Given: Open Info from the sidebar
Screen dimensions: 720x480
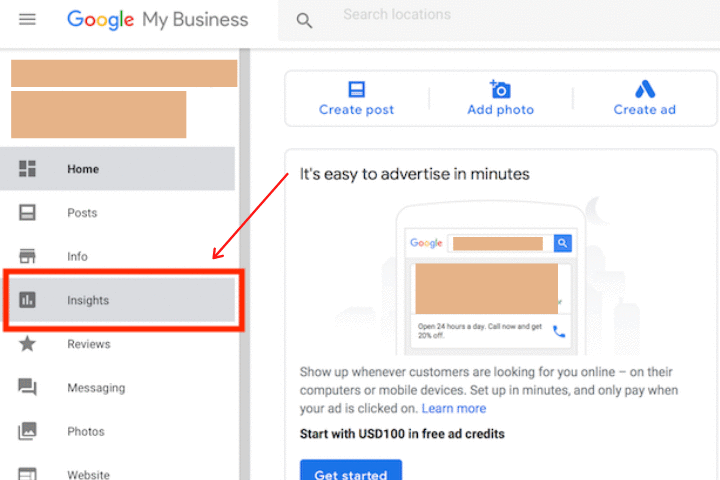Looking at the screenshot, I should coord(118,256).
